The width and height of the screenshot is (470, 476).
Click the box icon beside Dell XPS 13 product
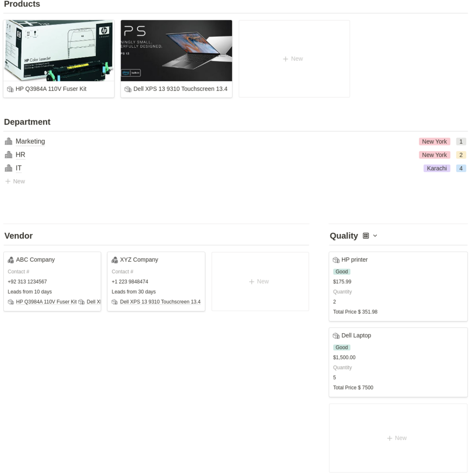pos(128,89)
